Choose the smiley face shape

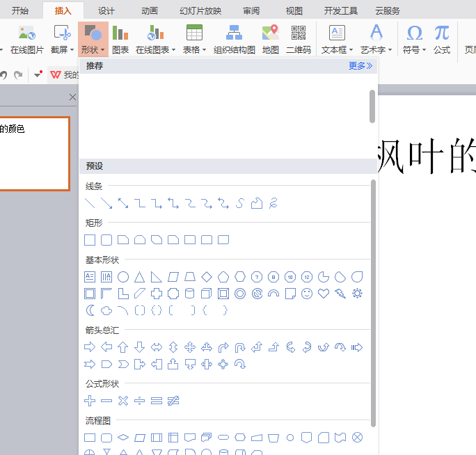click(307, 294)
